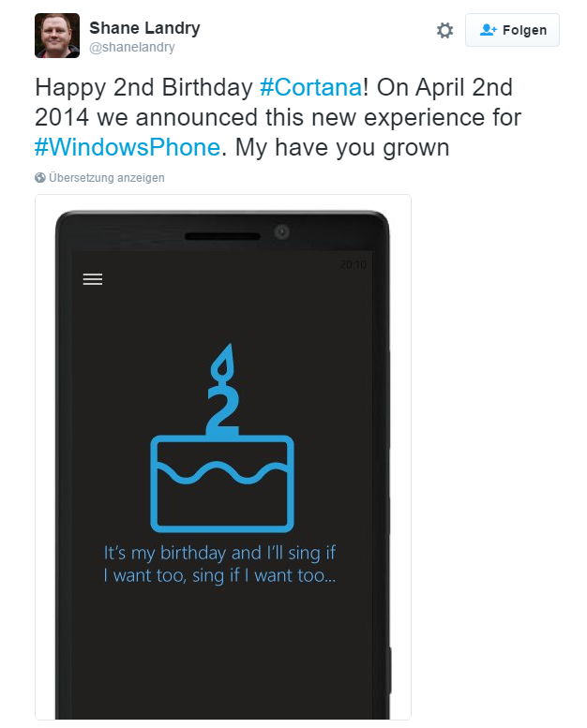
Task: Tap the hamburger menu on the phone screen
Action: tap(93, 279)
